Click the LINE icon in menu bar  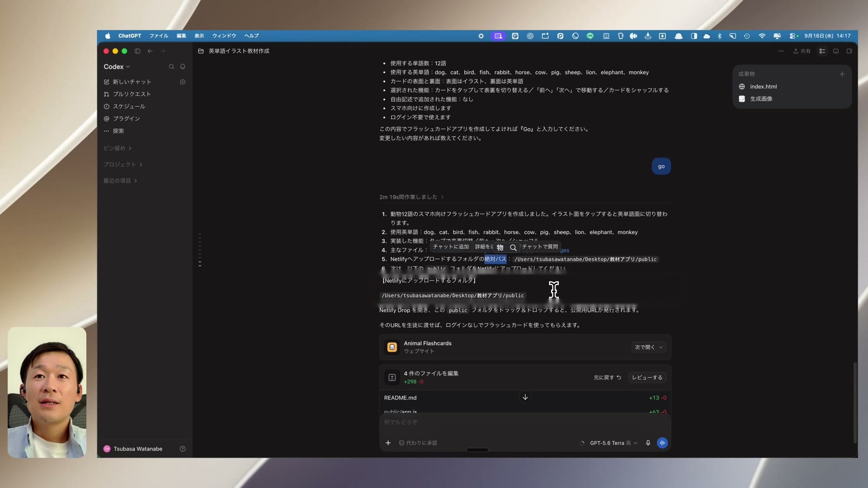(590, 36)
